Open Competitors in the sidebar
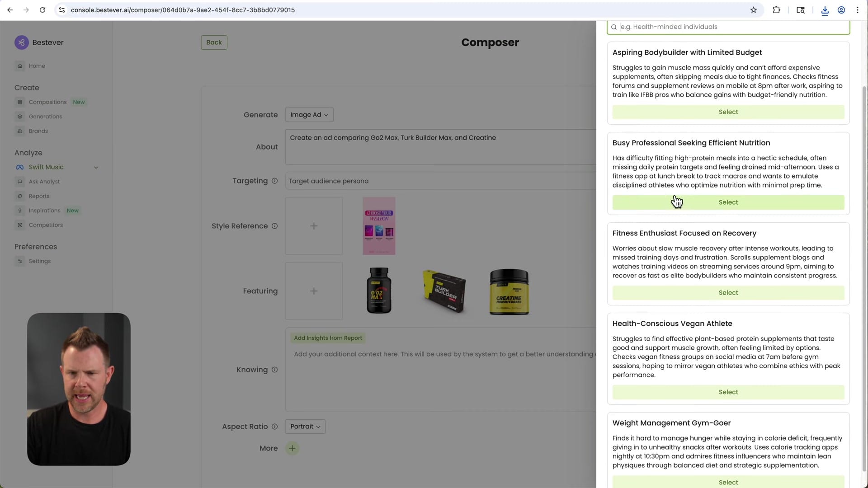 [x=46, y=225]
